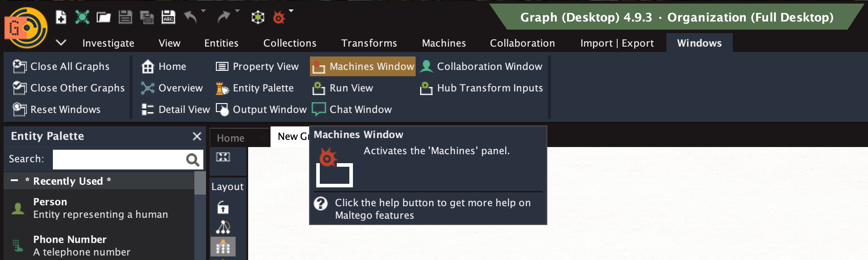Viewport: 868px width, 260px height.
Task: Switch to the Collections ribbon tab
Action: (290, 43)
